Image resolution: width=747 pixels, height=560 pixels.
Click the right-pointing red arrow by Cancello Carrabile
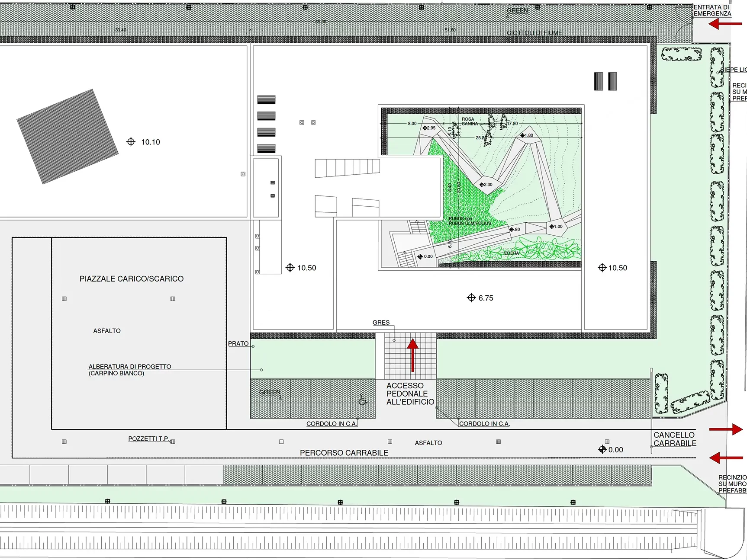pos(726,429)
